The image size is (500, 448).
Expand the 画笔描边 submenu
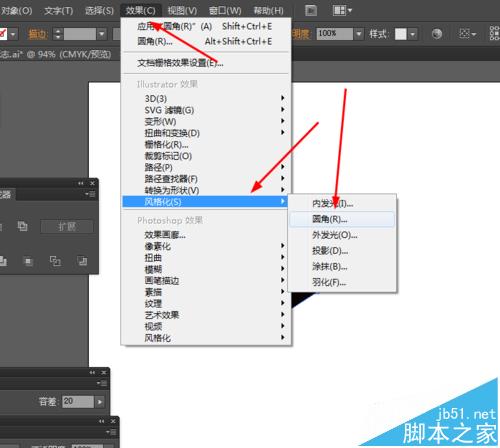pyautogui.click(x=206, y=281)
